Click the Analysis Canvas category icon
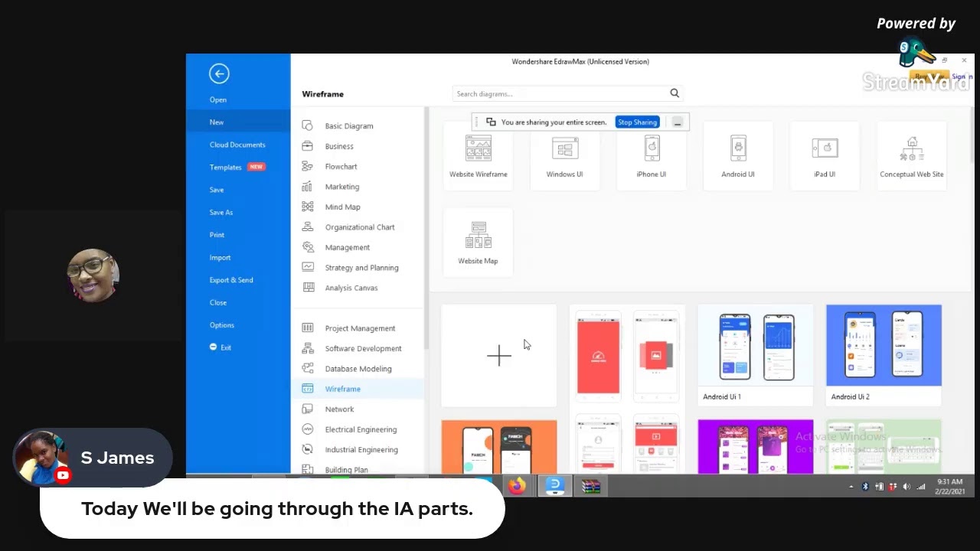Image resolution: width=980 pixels, height=551 pixels. coord(308,288)
